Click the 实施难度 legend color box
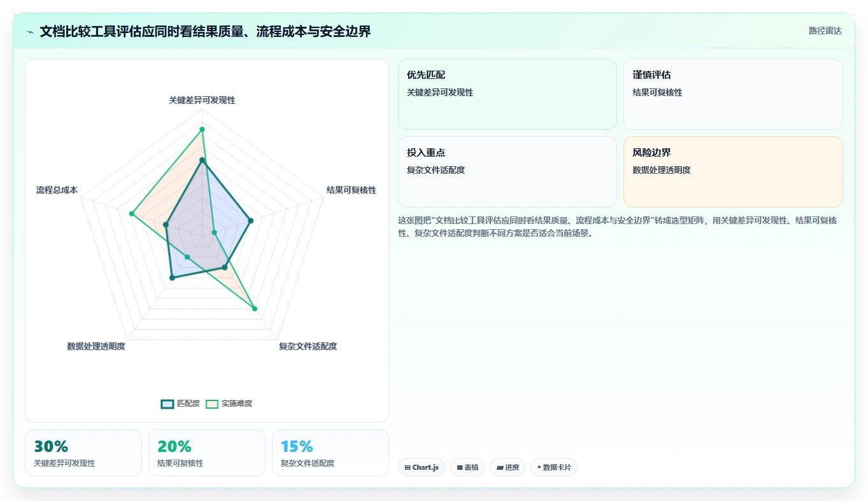The height and width of the screenshot is (501, 868). (x=212, y=404)
